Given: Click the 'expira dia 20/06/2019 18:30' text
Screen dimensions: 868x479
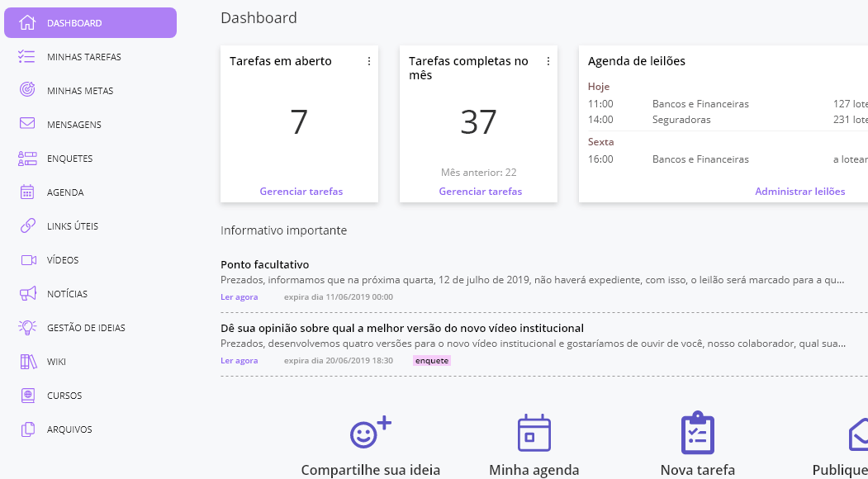Looking at the screenshot, I should (x=339, y=361).
